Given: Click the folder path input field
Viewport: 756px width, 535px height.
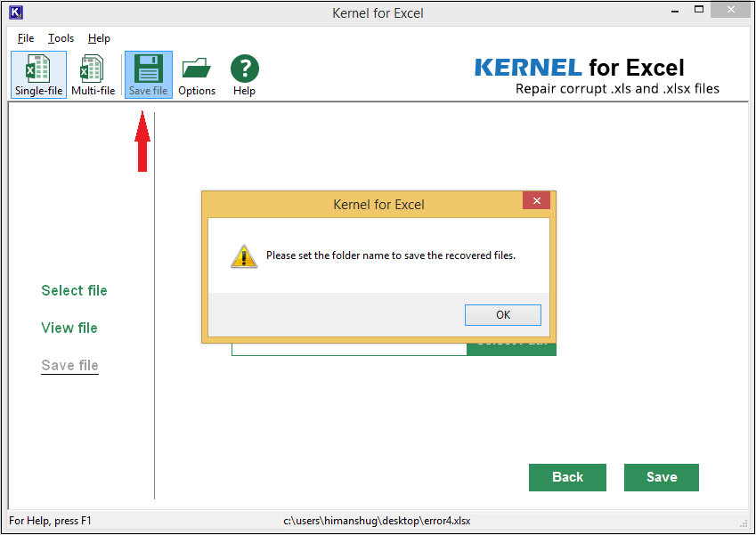Looking at the screenshot, I should (349, 350).
